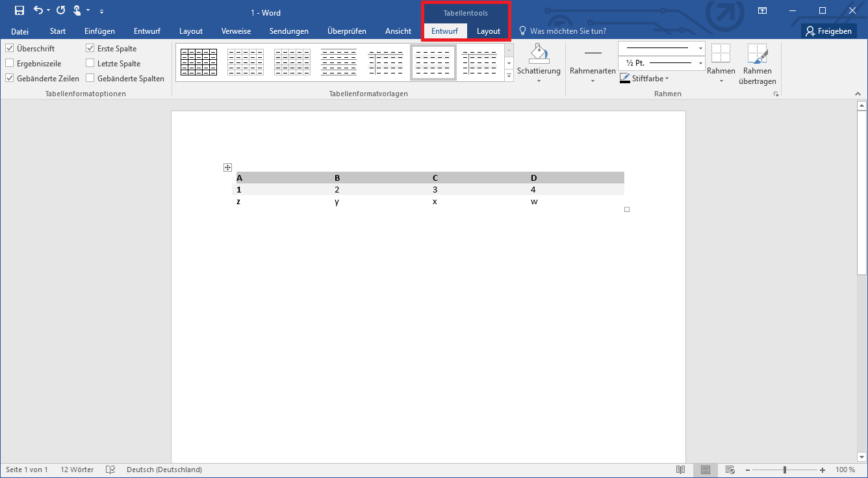This screenshot has width=868, height=478.
Task: Switch to Read Mode view icon
Action: pos(680,470)
